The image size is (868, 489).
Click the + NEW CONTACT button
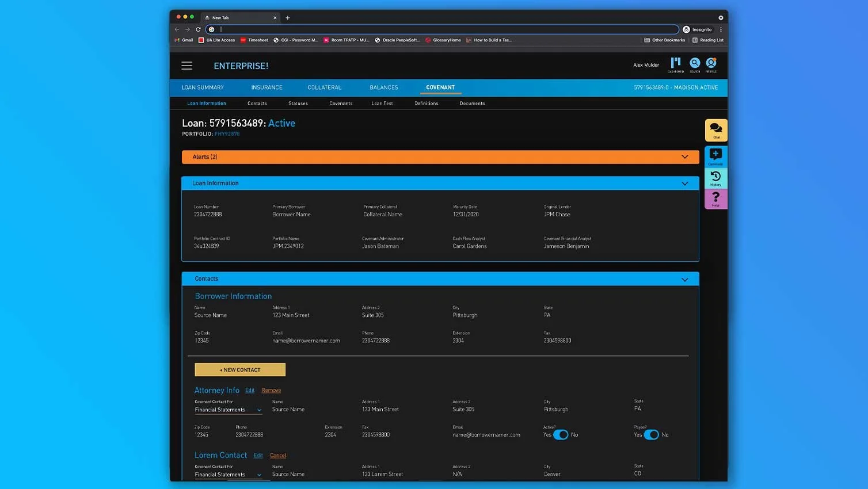[240, 370]
